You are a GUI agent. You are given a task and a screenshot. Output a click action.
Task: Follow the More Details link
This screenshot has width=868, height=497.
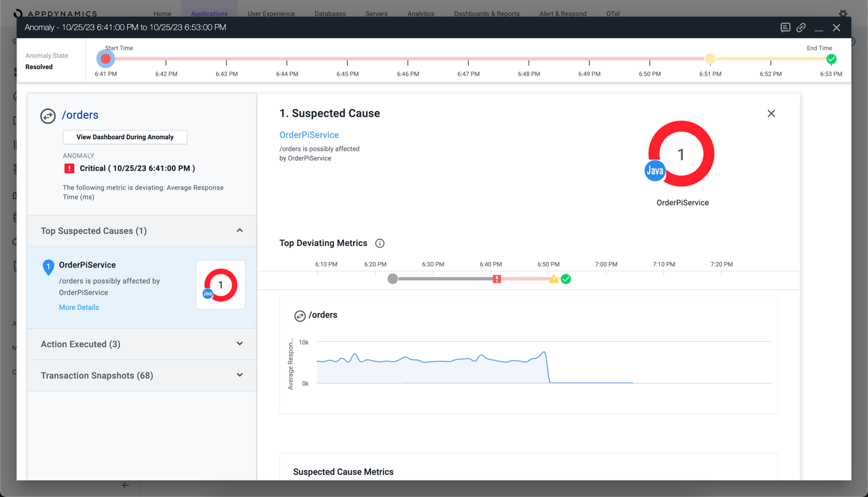pyautogui.click(x=79, y=308)
